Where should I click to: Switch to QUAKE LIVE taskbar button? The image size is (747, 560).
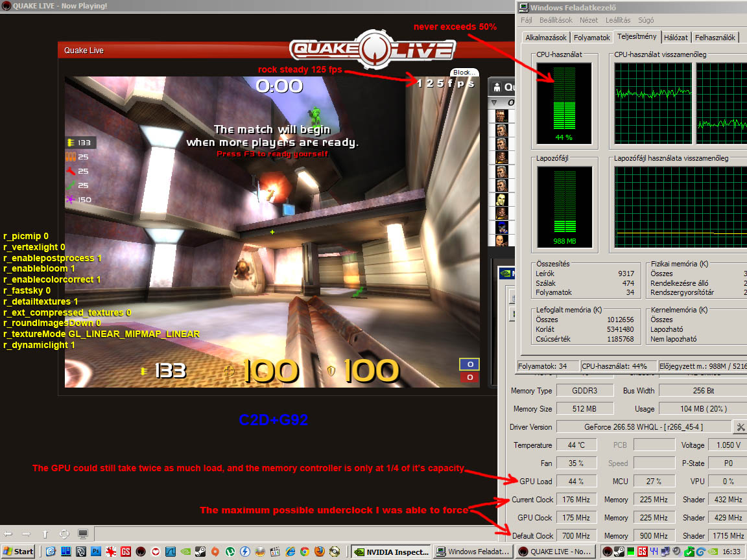[x=556, y=552]
